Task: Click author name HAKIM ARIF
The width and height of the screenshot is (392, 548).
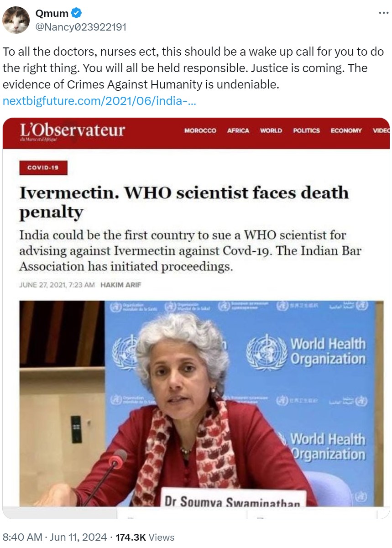Action: pos(120,285)
